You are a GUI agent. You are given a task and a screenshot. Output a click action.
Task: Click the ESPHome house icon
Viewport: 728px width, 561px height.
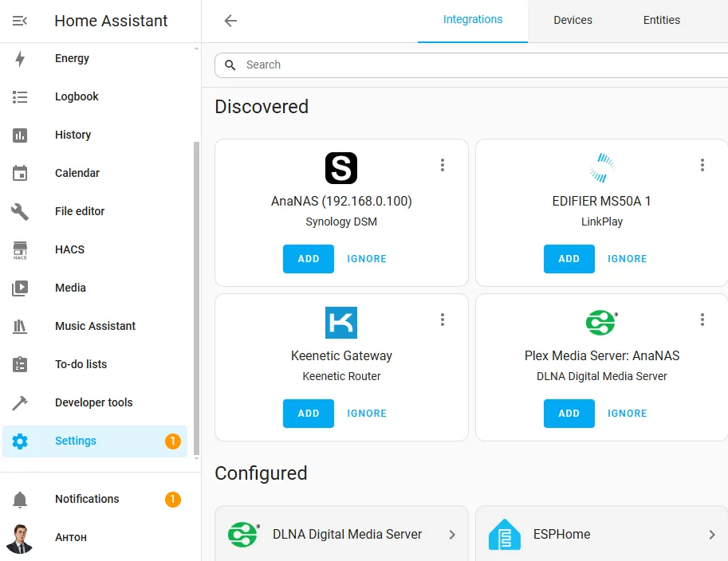(x=505, y=534)
